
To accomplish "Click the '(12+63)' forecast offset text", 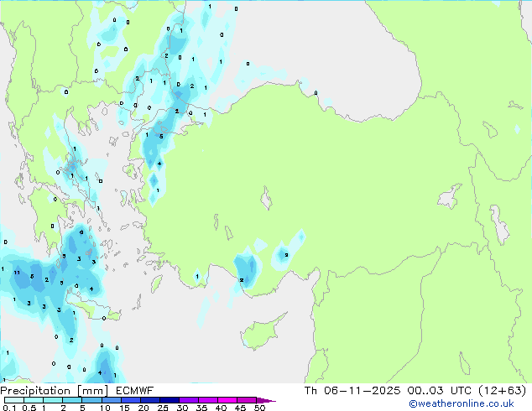I will coord(503,391).
